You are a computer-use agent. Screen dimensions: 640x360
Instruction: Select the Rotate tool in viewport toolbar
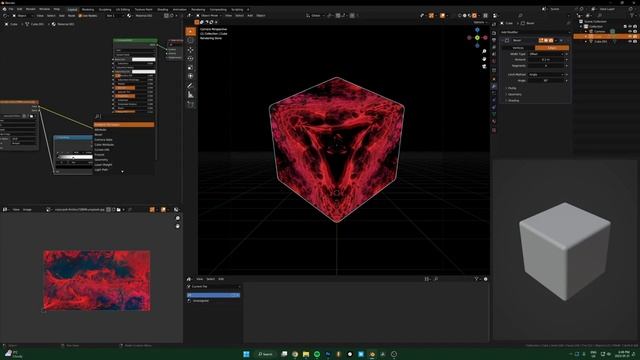point(191,59)
